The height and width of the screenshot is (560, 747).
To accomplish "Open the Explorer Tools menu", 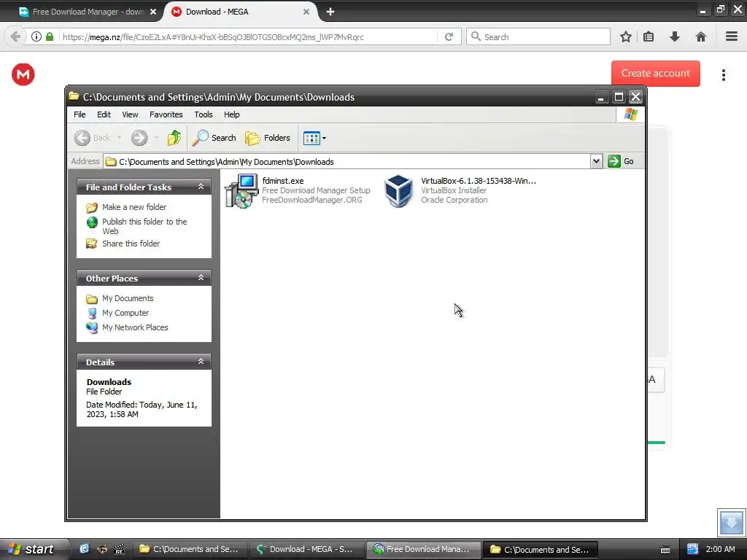I will click(x=204, y=114).
